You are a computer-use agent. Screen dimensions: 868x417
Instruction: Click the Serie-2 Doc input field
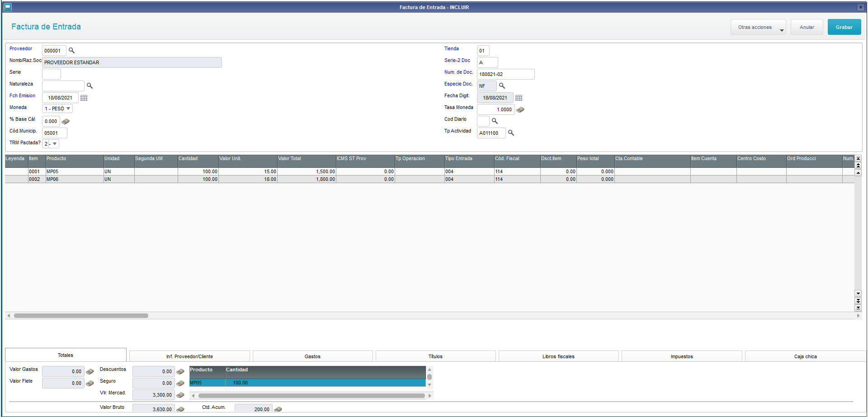pyautogui.click(x=487, y=62)
